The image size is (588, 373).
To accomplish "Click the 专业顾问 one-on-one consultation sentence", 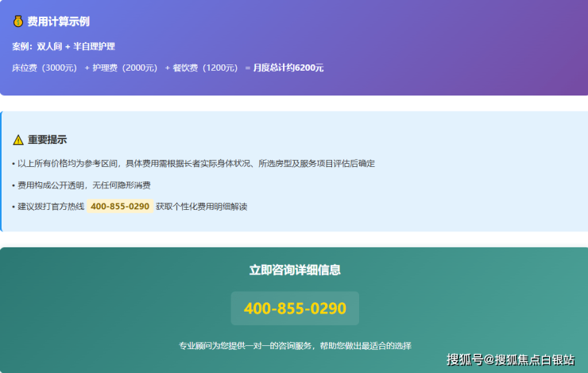I will pyautogui.click(x=295, y=346).
